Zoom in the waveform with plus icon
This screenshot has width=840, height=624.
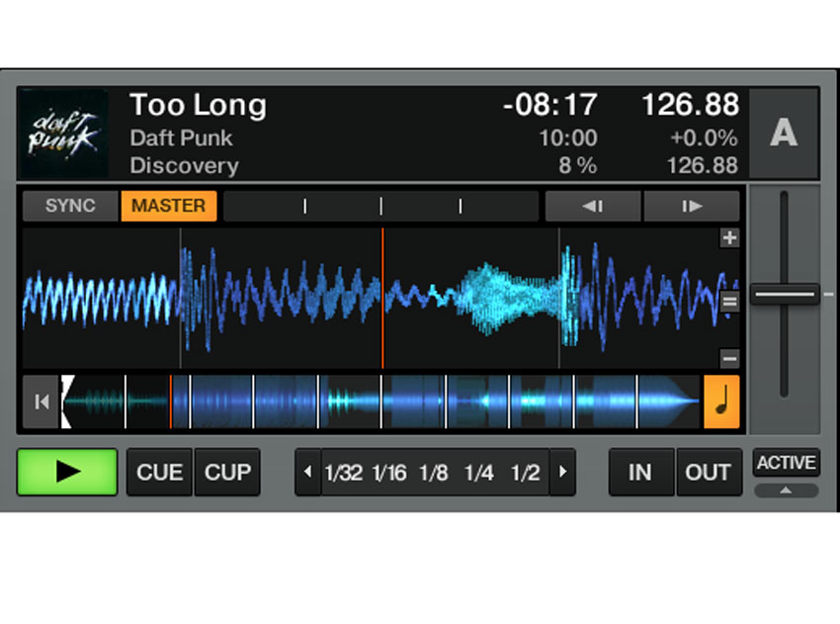tap(729, 237)
